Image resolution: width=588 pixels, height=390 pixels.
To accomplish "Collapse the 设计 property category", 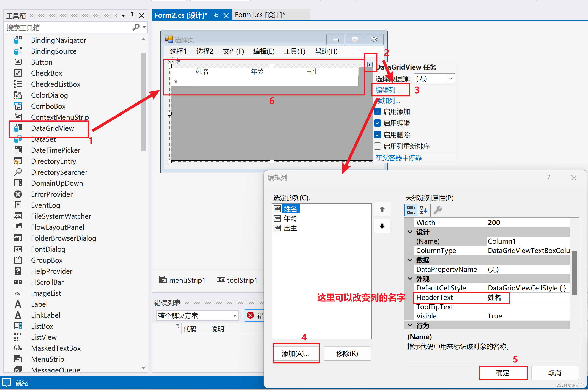I will [410, 232].
